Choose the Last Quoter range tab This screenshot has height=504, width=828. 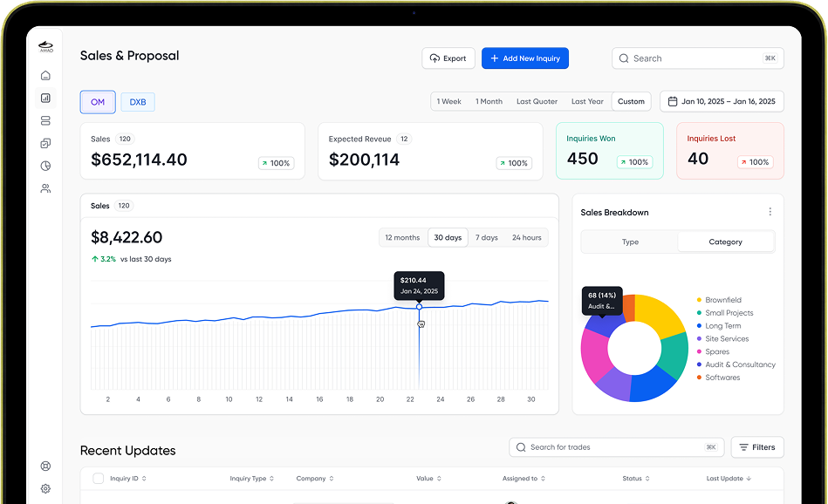pyautogui.click(x=537, y=101)
